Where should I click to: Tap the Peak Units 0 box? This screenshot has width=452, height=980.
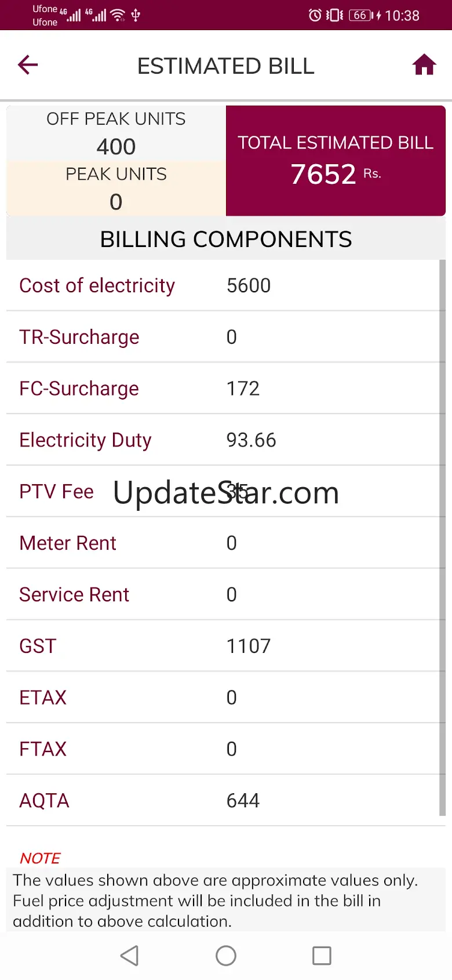click(116, 188)
